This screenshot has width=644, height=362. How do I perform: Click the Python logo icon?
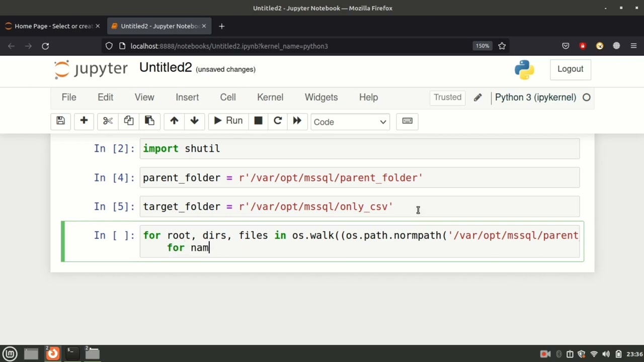(524, 70)
